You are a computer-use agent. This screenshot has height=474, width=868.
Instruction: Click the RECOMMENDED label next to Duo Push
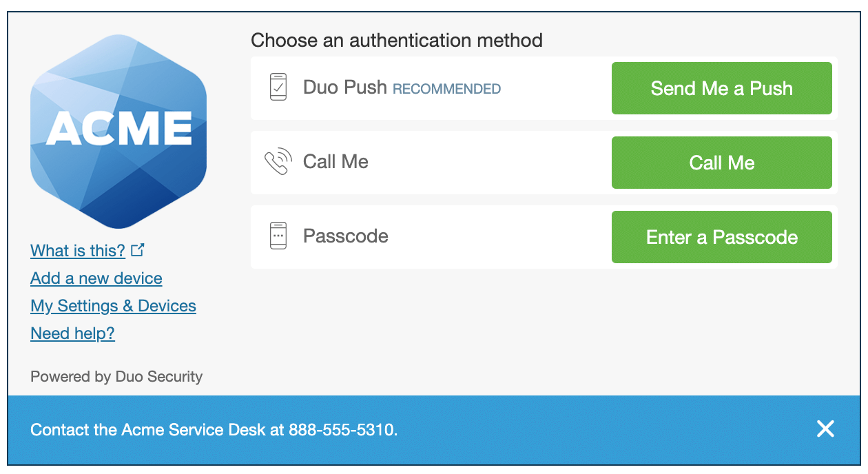[x=446, y=89]
